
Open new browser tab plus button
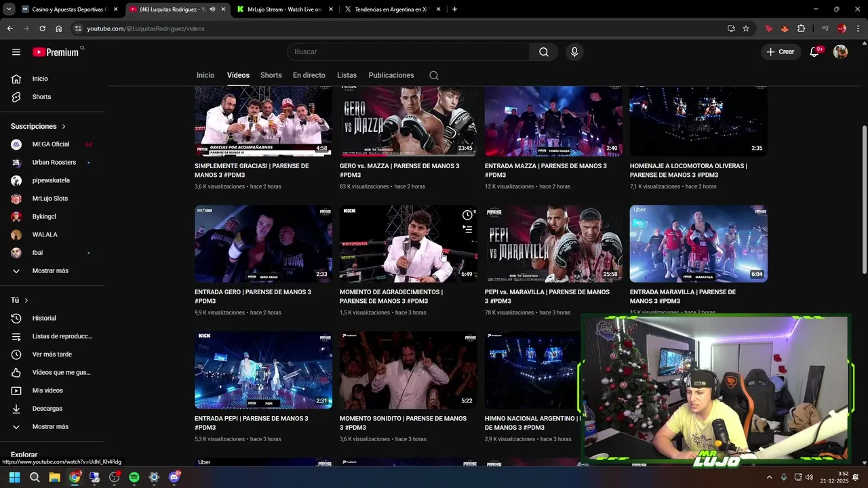[454, 9]
